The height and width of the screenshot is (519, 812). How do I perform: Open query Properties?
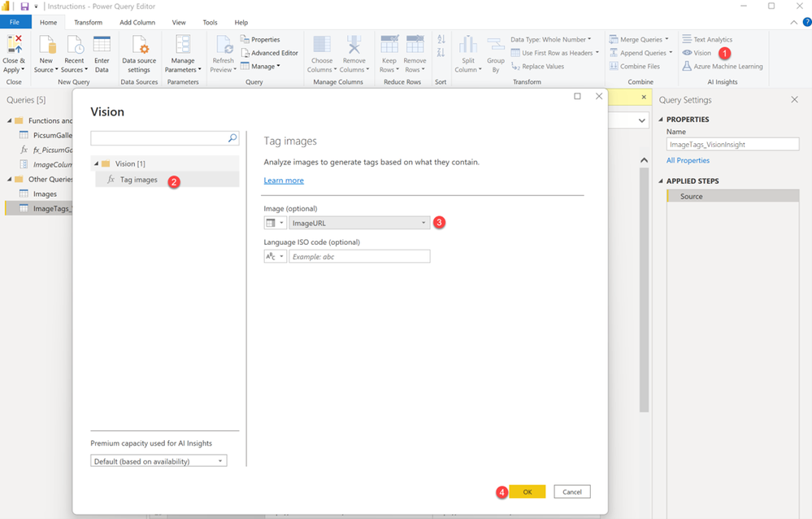(x=260, y=39)
